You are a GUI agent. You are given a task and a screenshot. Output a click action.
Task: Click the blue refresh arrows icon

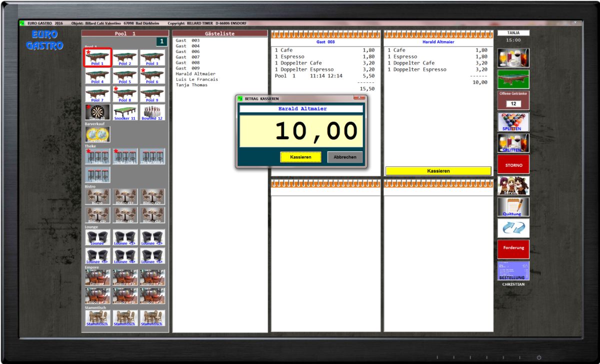click(513, 228)
